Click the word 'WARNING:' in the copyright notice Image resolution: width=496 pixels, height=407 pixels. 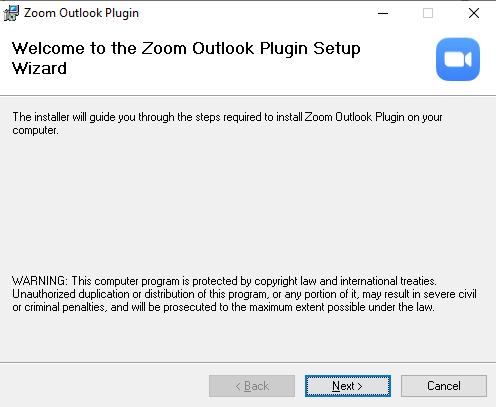[x=40, y=281]
